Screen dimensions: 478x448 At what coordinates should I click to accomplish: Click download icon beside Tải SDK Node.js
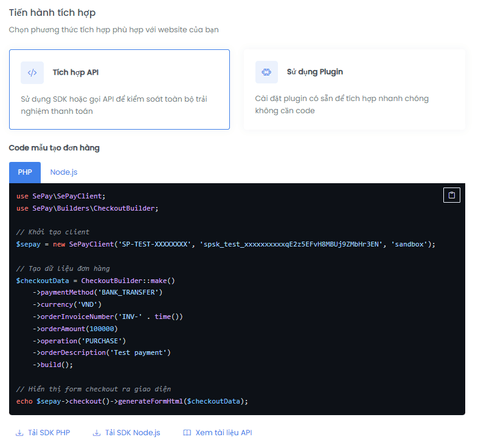[x=97, y=433]
